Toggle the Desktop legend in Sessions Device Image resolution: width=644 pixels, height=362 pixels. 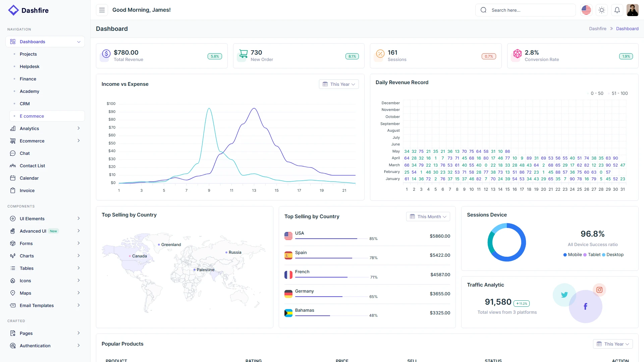[x=613, y=255]
